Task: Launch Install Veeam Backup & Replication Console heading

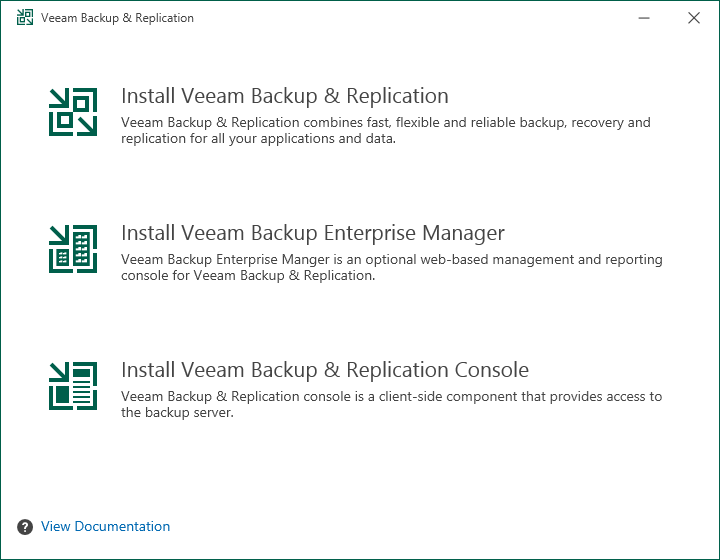Action: [324, 370]
